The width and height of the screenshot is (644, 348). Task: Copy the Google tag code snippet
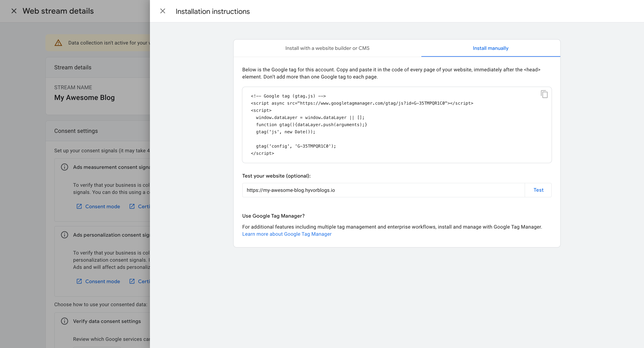(x=544, y=94)
